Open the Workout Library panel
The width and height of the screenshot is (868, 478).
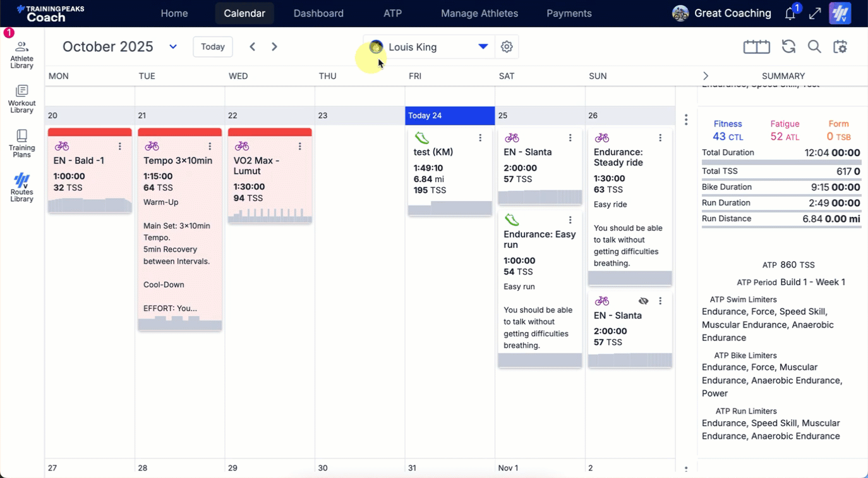(x=21, y=99)
